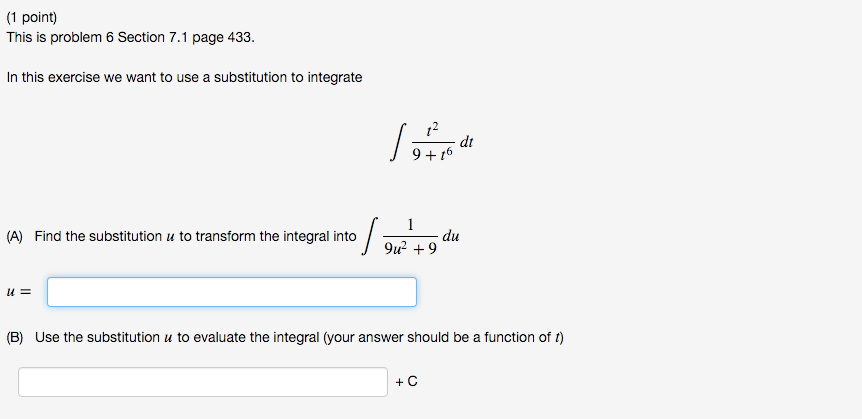
Task: Click the 9 + t⁶ denominator
Action: [x=433, y=155]
